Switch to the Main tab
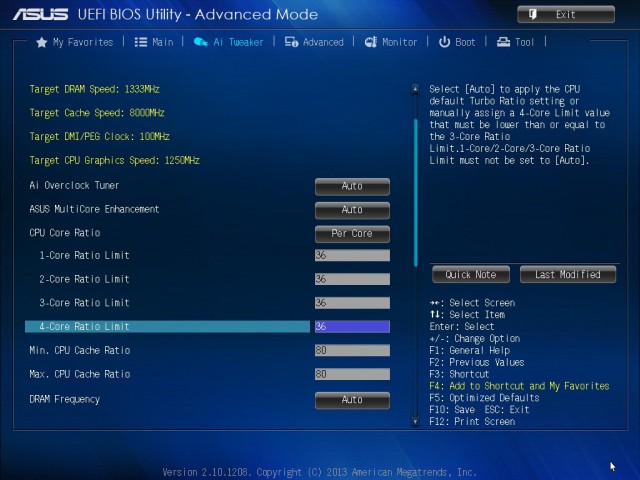 tap(154, 42)
